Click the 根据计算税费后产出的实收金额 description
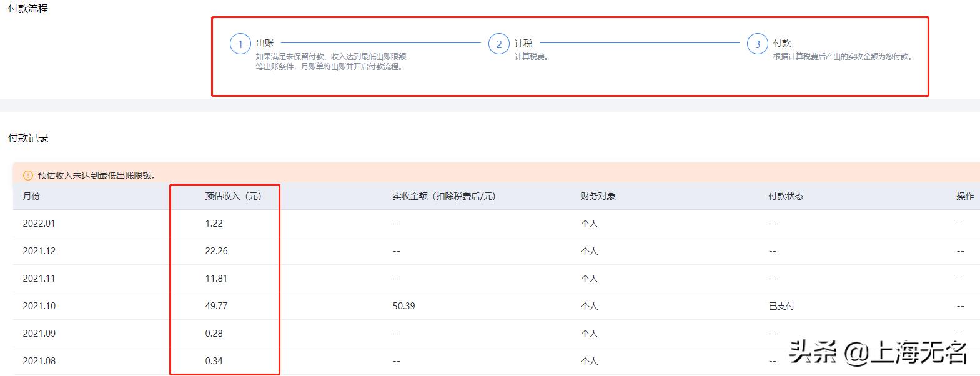 point(844,57)
